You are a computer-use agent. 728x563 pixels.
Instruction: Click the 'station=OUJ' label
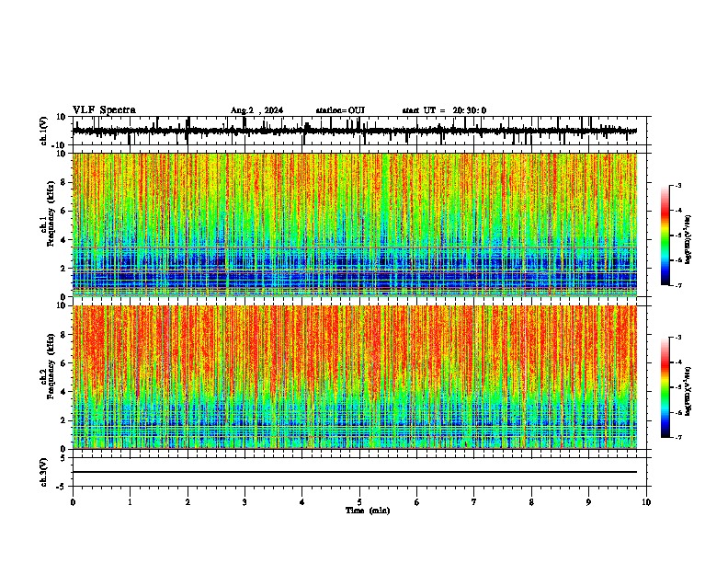point(340,110)
